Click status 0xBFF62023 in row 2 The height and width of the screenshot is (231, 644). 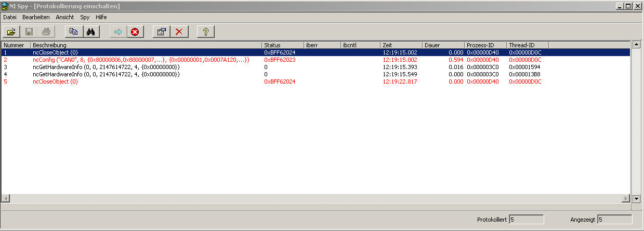[280, 60]
